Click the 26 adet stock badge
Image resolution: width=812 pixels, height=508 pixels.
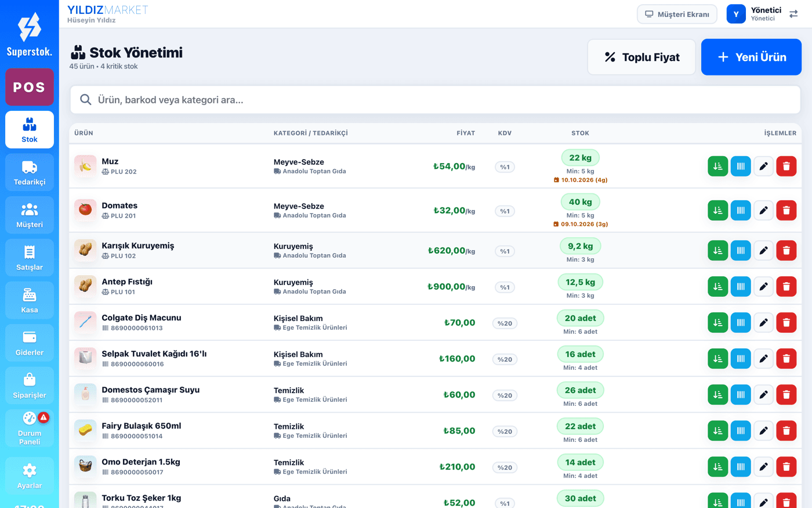point(580,390)
